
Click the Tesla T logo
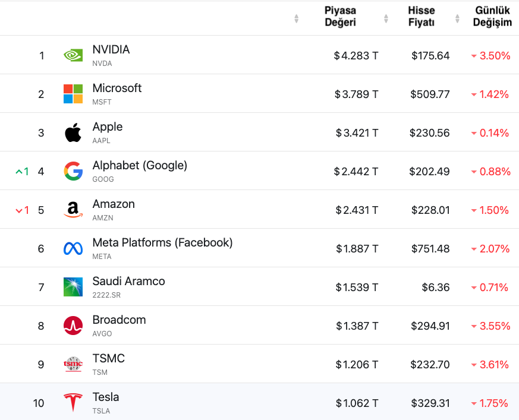coord(73,402)
